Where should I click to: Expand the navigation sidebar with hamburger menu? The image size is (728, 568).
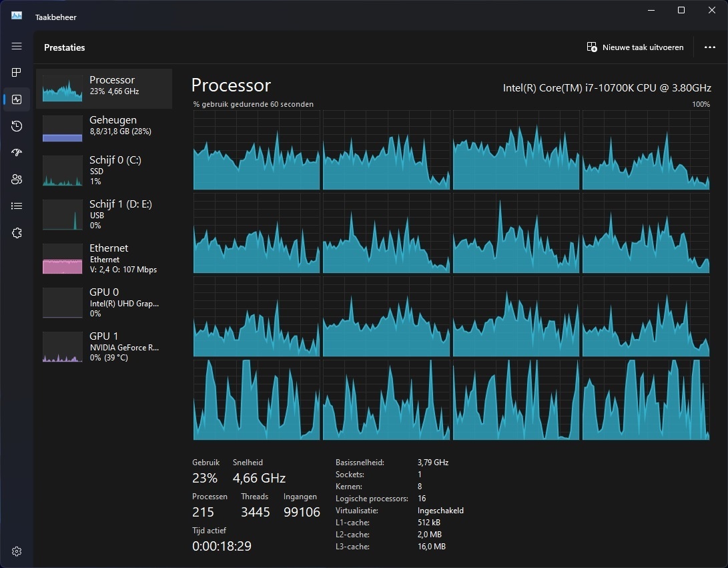coord(17,46)
